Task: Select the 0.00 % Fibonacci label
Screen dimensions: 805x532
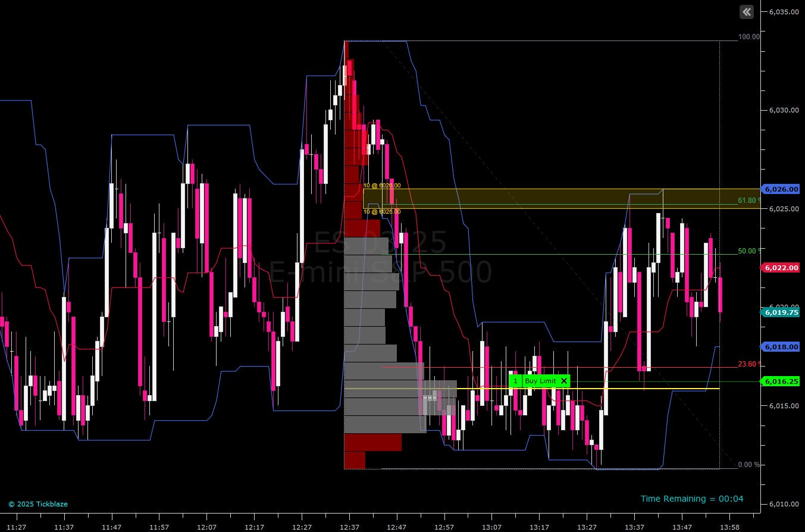Action: 748,465
